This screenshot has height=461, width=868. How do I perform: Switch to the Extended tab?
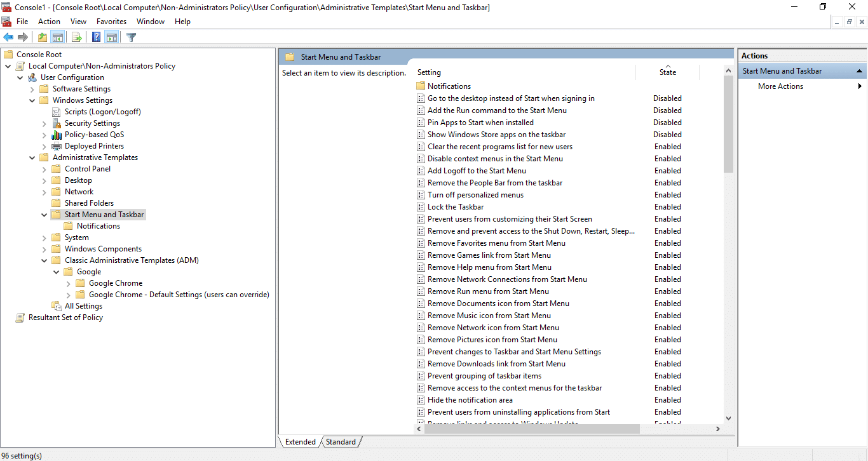click(301, 442)
